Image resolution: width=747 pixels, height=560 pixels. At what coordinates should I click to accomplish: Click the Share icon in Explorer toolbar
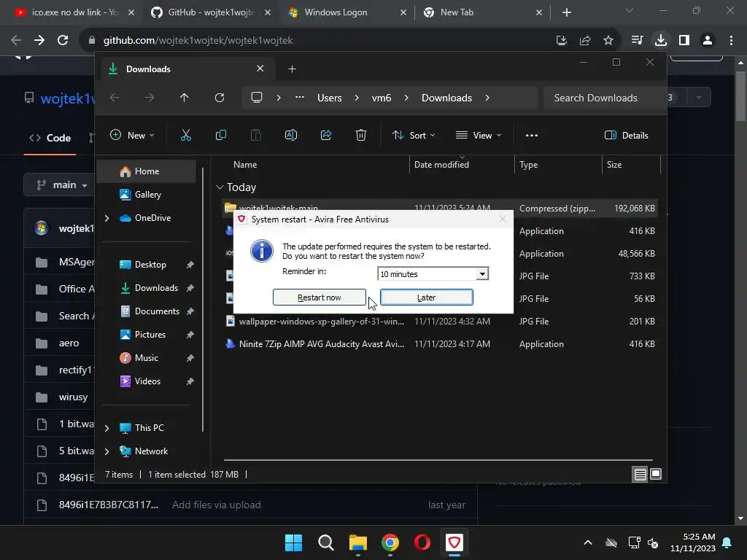click(x=326, y=135)
